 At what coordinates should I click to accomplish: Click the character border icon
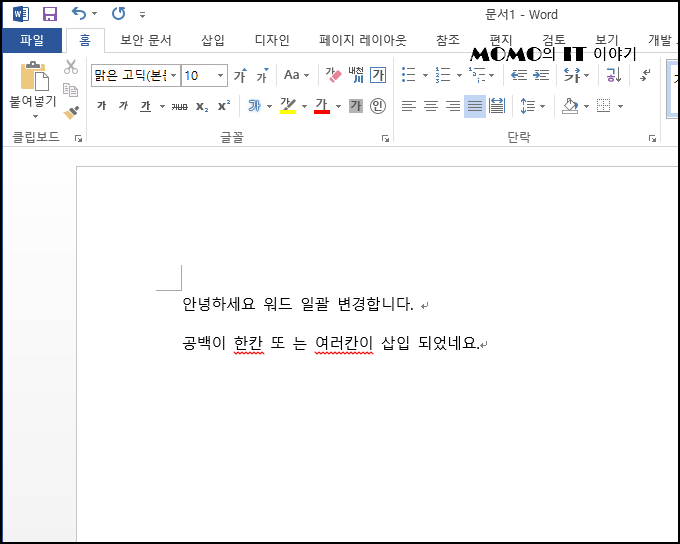point(378,75)
